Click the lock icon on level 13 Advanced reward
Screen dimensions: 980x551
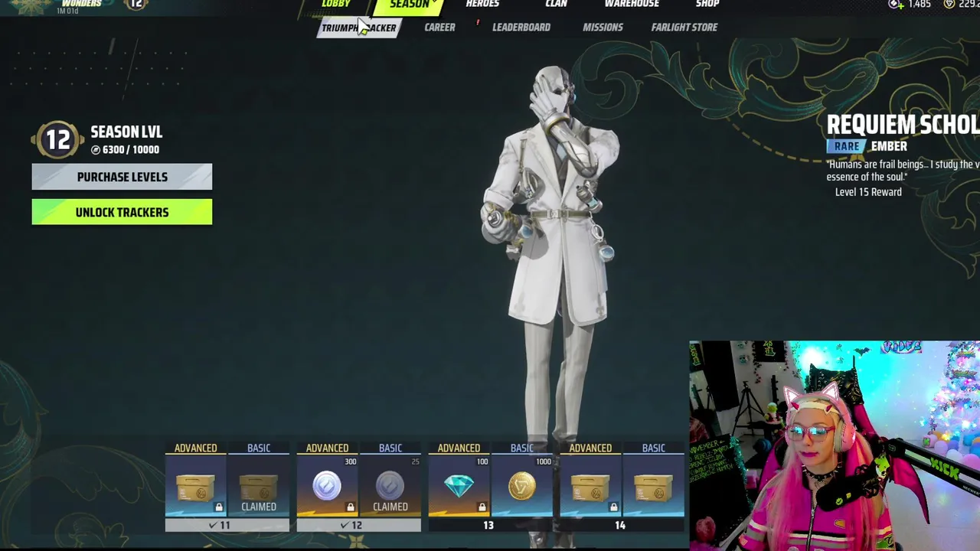pyautogui.click(x=482, y=507)
